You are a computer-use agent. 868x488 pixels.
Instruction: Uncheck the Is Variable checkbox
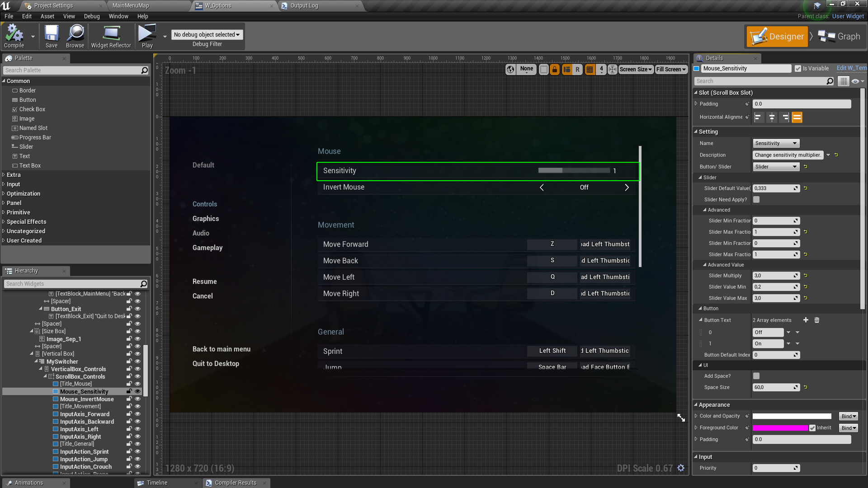798,69
